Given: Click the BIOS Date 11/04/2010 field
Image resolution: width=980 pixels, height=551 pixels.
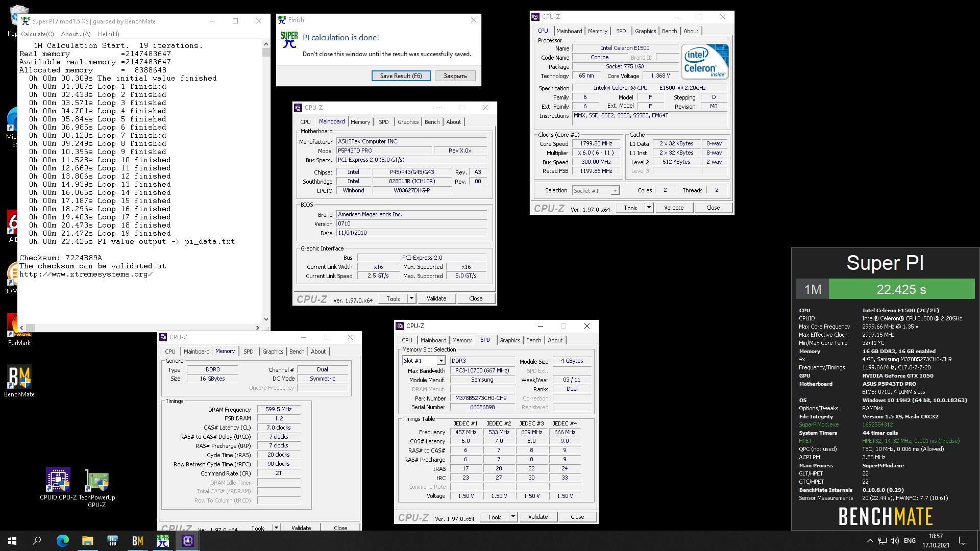Looking at the screenshot, I should [411, 233].
